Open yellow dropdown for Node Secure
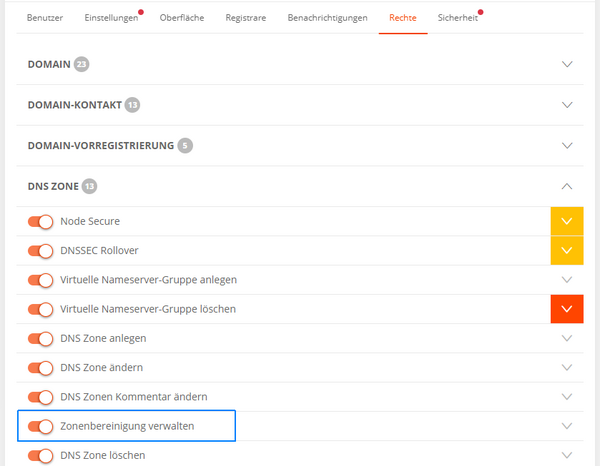The image size is (600, 466). (x=567, y=221)
